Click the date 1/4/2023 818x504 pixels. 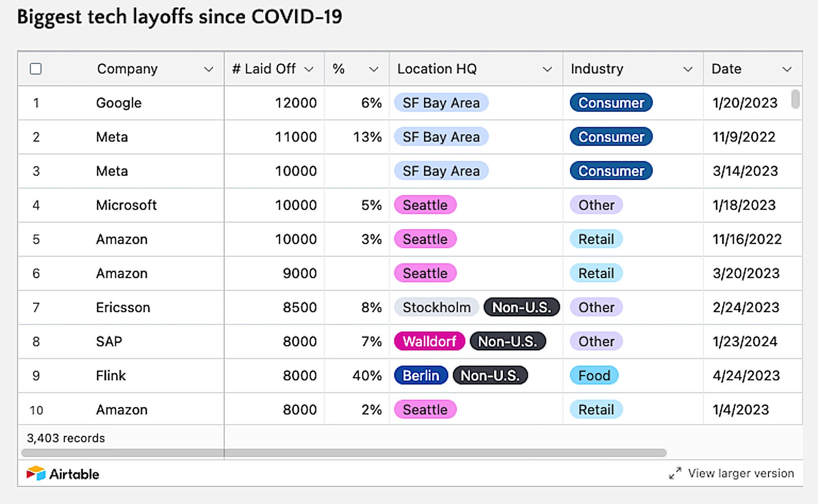pos(741,409)
